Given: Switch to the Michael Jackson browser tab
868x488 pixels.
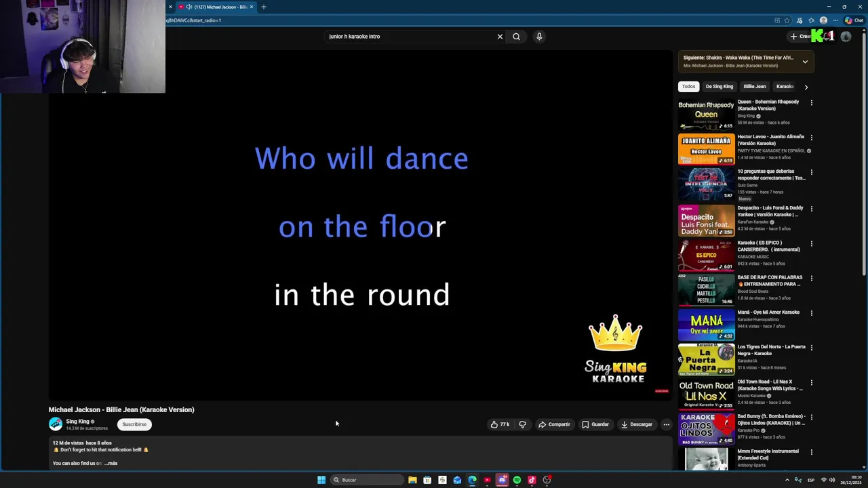Looking at the screenshot, I should (x=216, y=7).
